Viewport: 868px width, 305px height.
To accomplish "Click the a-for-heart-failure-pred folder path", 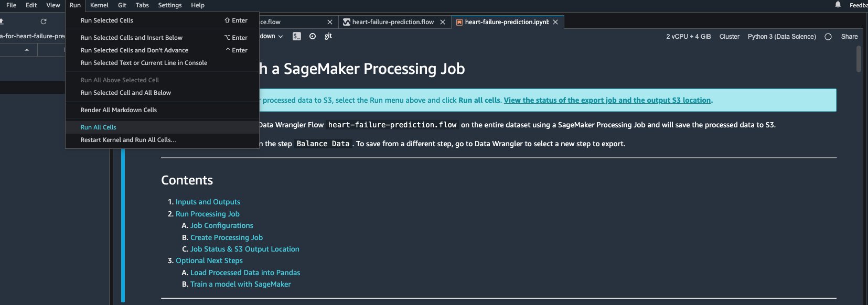I will tap(33, 36).
